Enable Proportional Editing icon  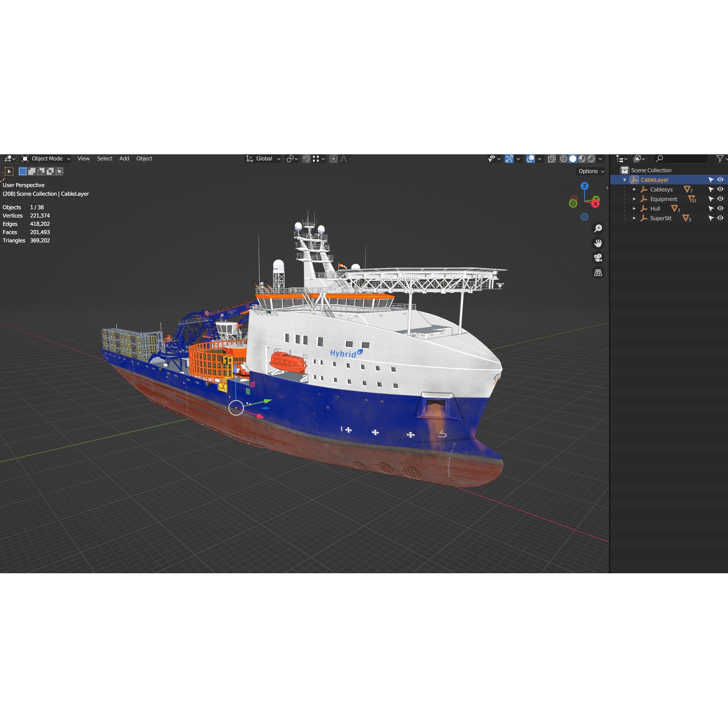point(333,159)
